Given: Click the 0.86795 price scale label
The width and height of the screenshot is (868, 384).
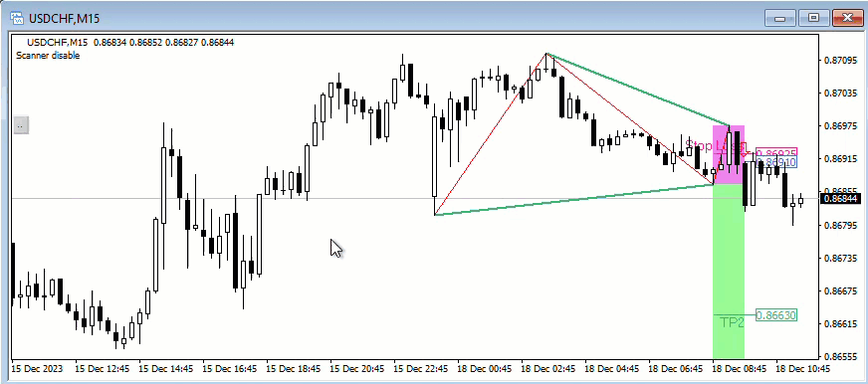Looking at the screenshot, I should tap(841, 225).
